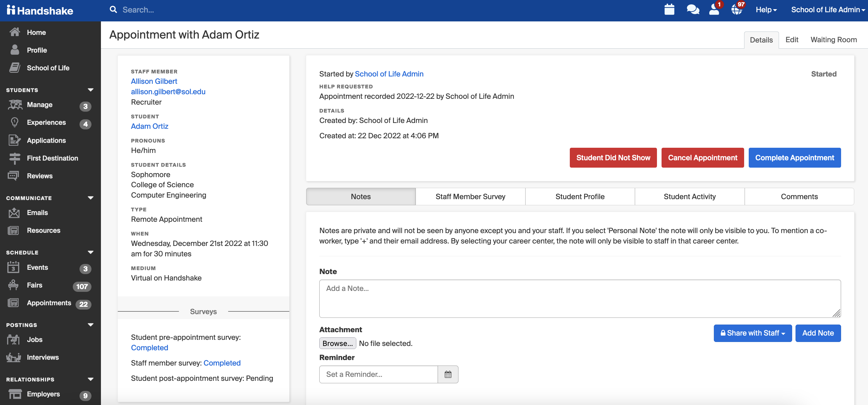Open First Destination in sidebar
The height and width of the screenshot is (405, 868).
[x=52, y=158]
